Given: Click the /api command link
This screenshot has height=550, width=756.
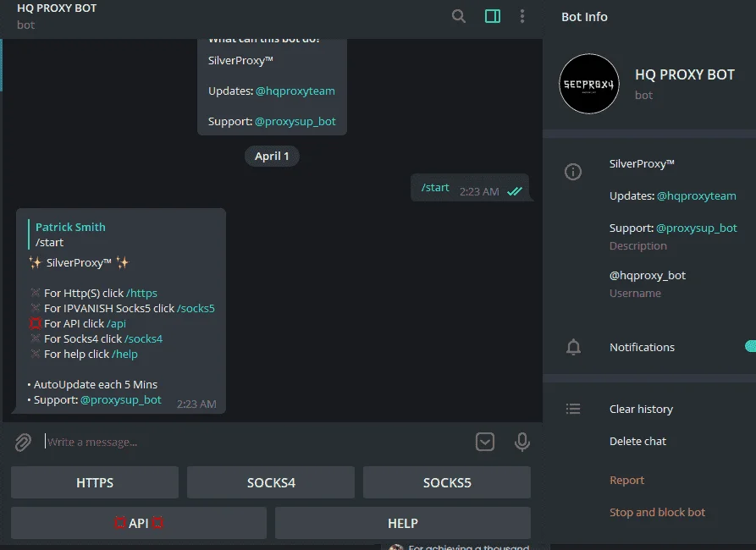Looking at the screenshot, I should coord(116,324).
